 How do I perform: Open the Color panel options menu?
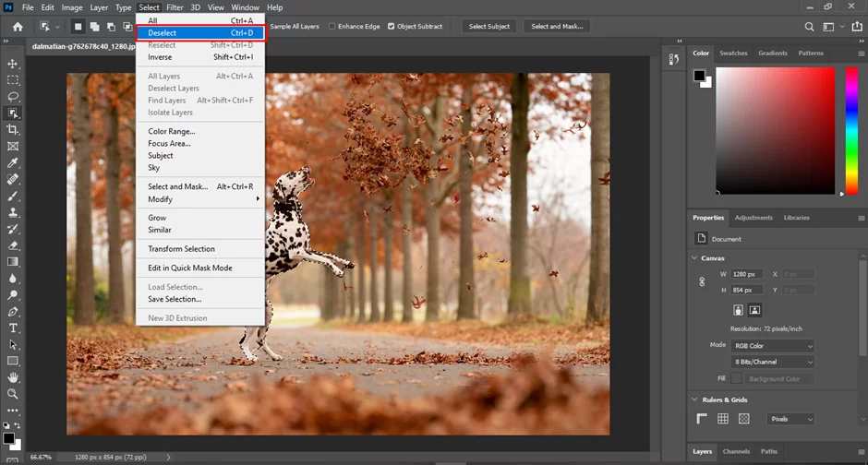(x=862, y=54)
